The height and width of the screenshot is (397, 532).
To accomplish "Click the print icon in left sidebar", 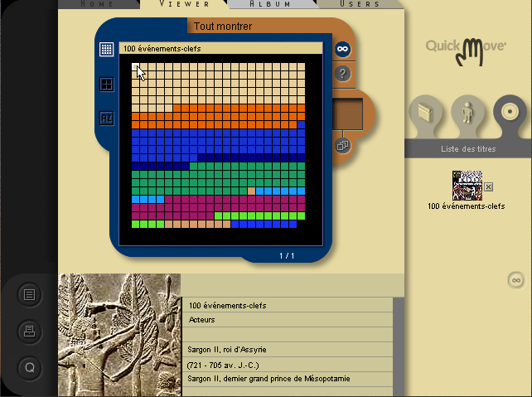I will tap(29, 331).
